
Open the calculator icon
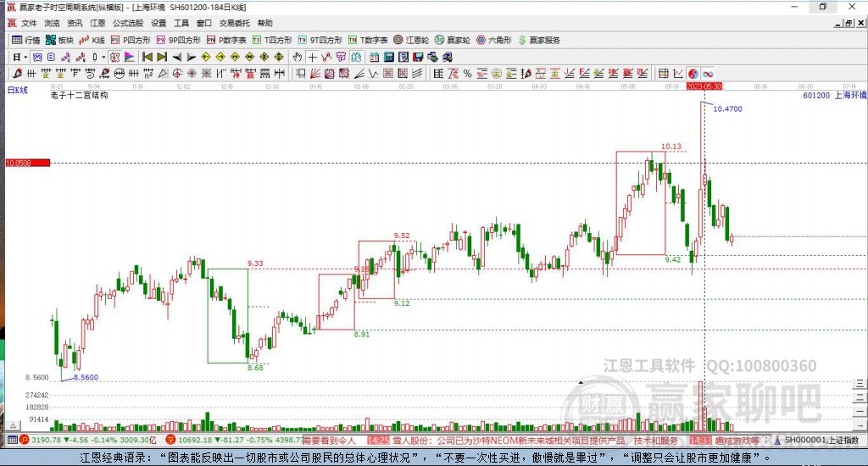coord(388,57)
